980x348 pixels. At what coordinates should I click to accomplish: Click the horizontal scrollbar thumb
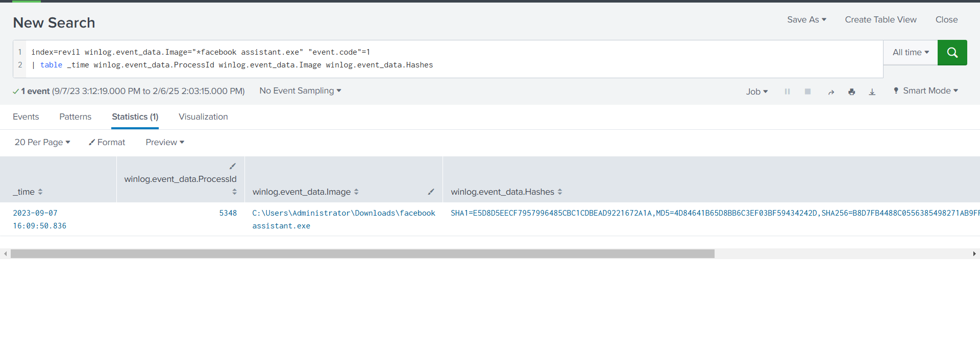(x=362, y=253)
